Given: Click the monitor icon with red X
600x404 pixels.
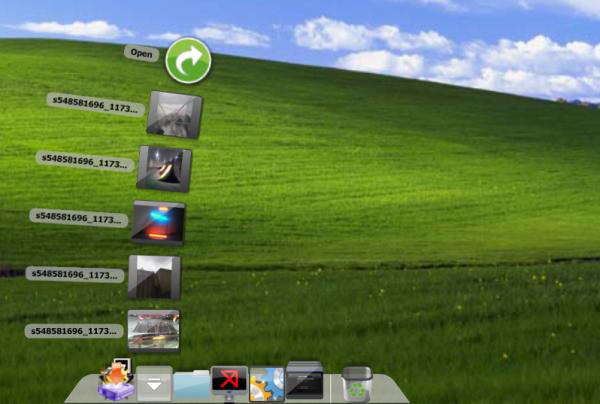Looking at the screenshot, I should click(x=229, y=382).
